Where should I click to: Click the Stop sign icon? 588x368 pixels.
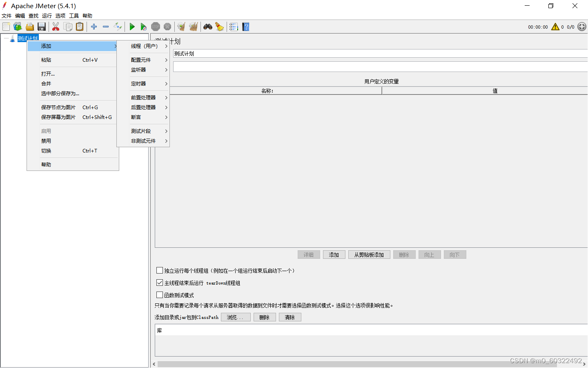[156, 27]
